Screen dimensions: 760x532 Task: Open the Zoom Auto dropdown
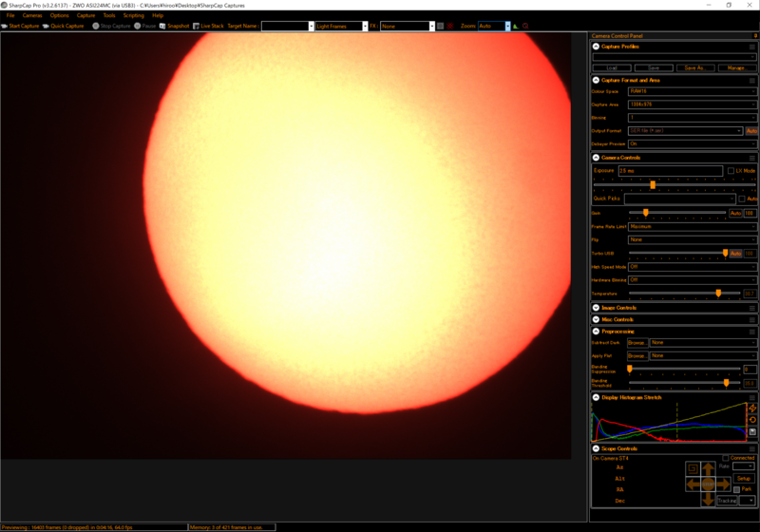494,27
